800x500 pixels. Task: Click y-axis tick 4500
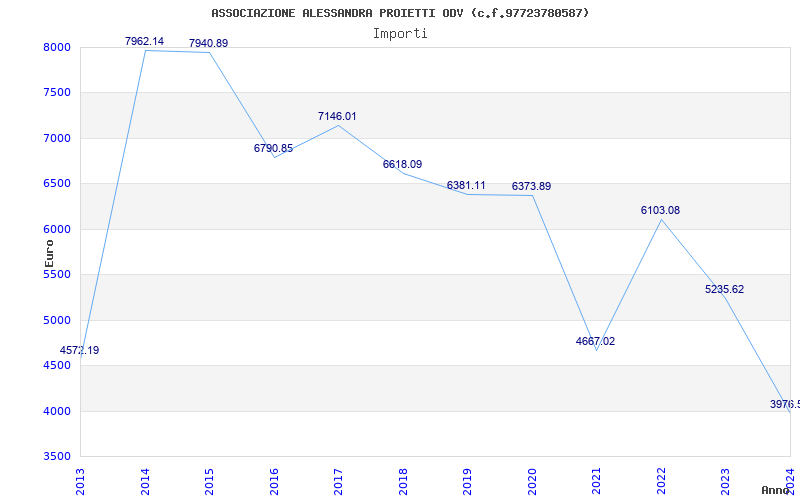pos(57,366)
